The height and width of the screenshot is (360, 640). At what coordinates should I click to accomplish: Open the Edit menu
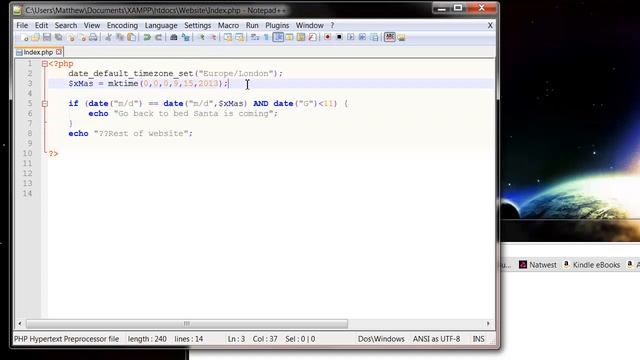point(41,25)
